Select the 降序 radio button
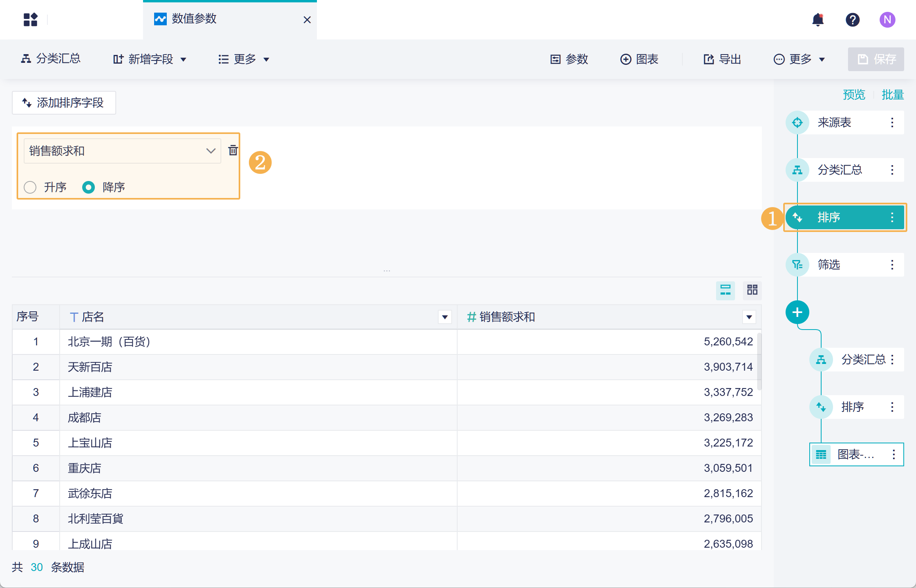Viewport: 916px width, 588px height. (x=89, y=187)
